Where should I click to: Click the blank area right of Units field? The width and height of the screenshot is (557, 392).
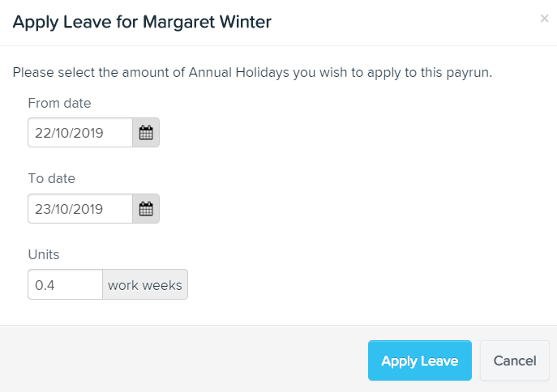click(x=355, y=284)
